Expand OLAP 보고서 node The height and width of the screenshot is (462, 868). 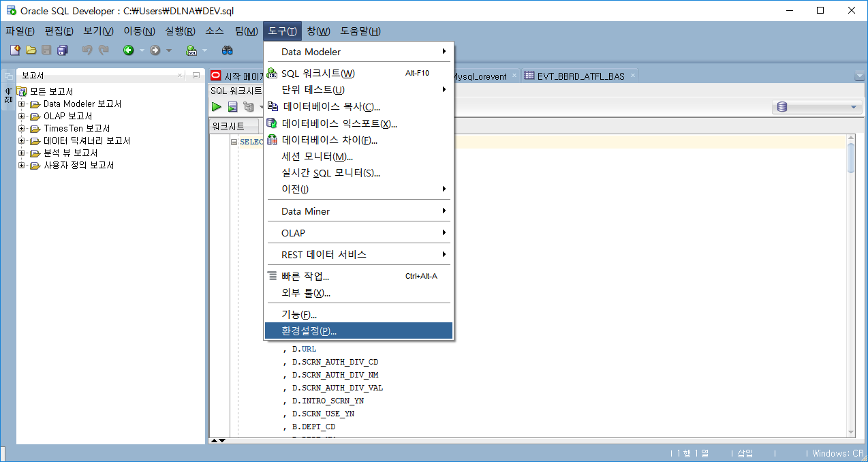click(22, 117)
